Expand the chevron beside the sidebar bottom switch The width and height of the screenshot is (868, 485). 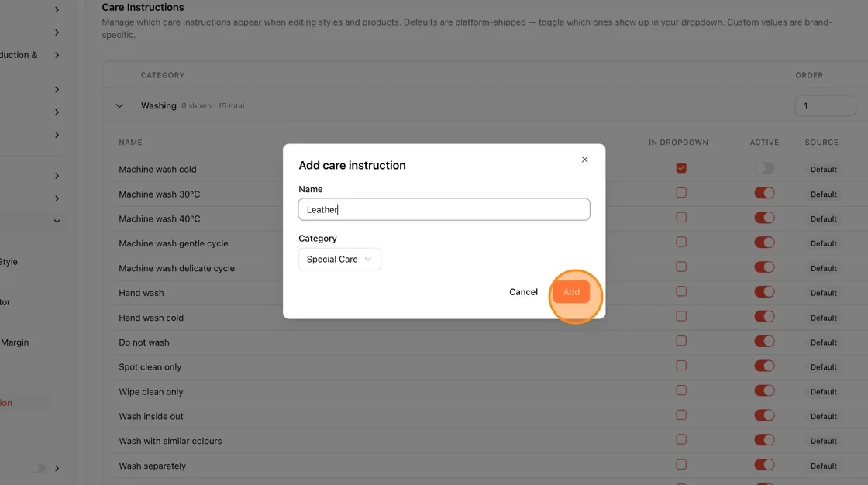click(57, 469)
